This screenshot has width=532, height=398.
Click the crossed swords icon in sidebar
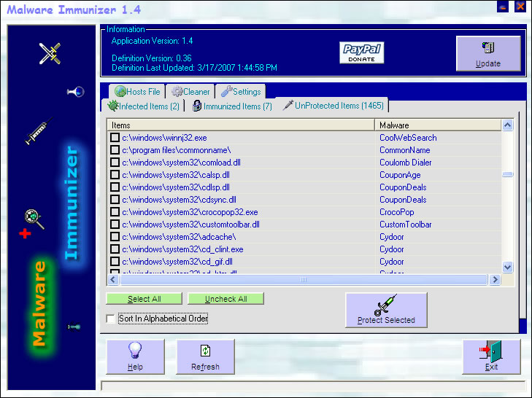tap(50, 52)
